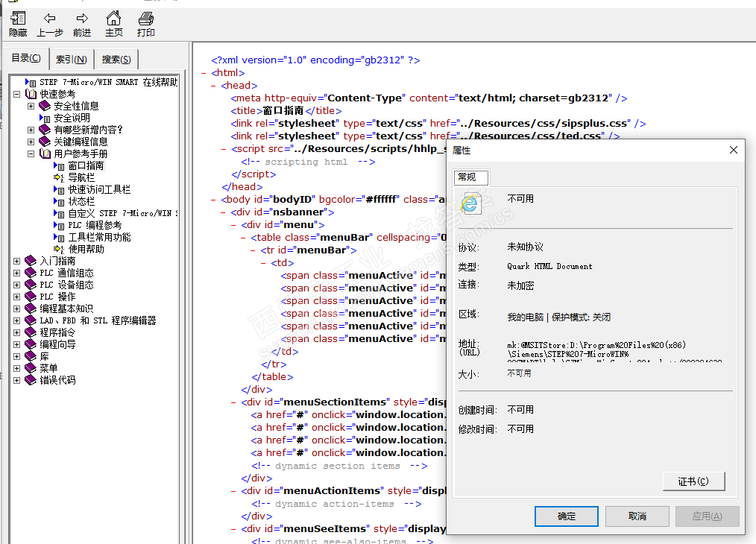
Task: Click the book icon beside 有哪些新增内容?
Action: (x=45, y=130)
